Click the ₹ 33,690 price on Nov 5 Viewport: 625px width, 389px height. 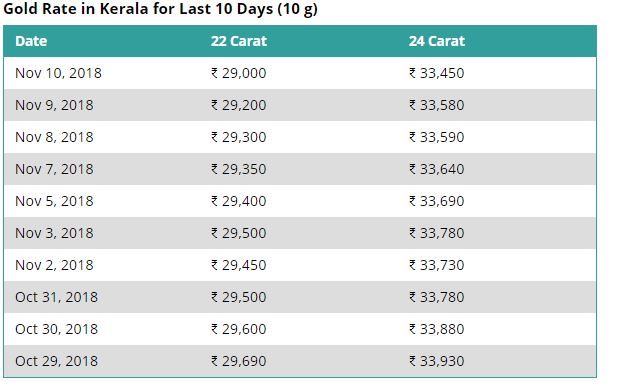point(436,201)
